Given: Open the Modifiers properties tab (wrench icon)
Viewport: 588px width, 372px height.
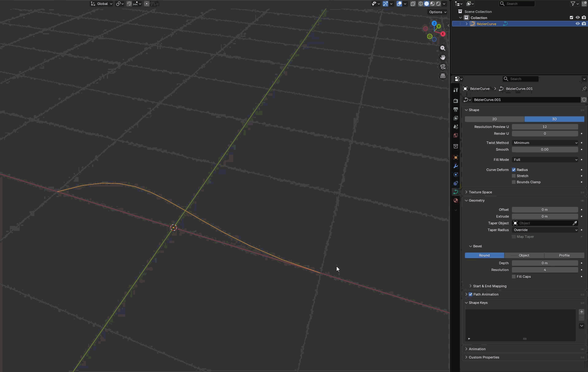Looking at the screenshot, I should click(456, 166).
